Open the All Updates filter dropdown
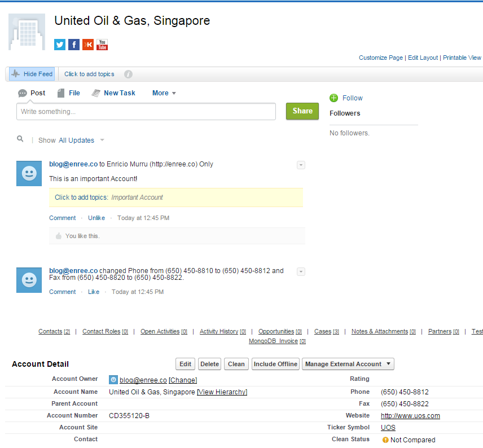 point(82,140)
